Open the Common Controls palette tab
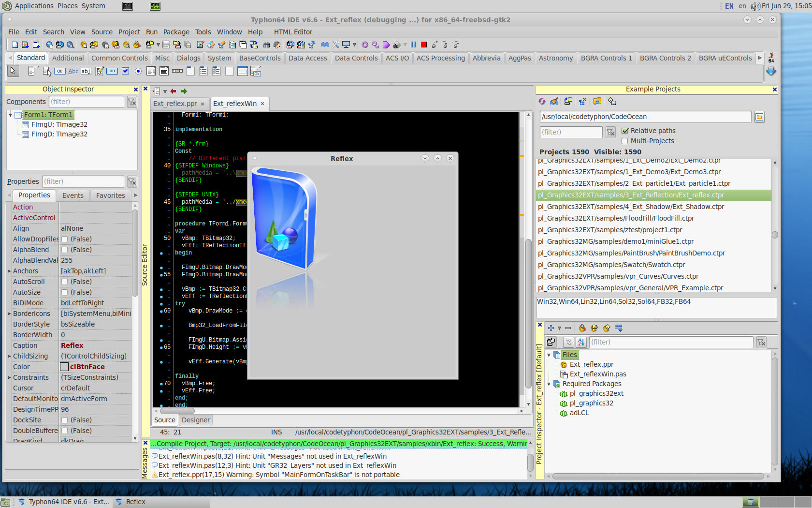This screenshot has height=508, width=812. pyautogui.click(x=119, y=58)
